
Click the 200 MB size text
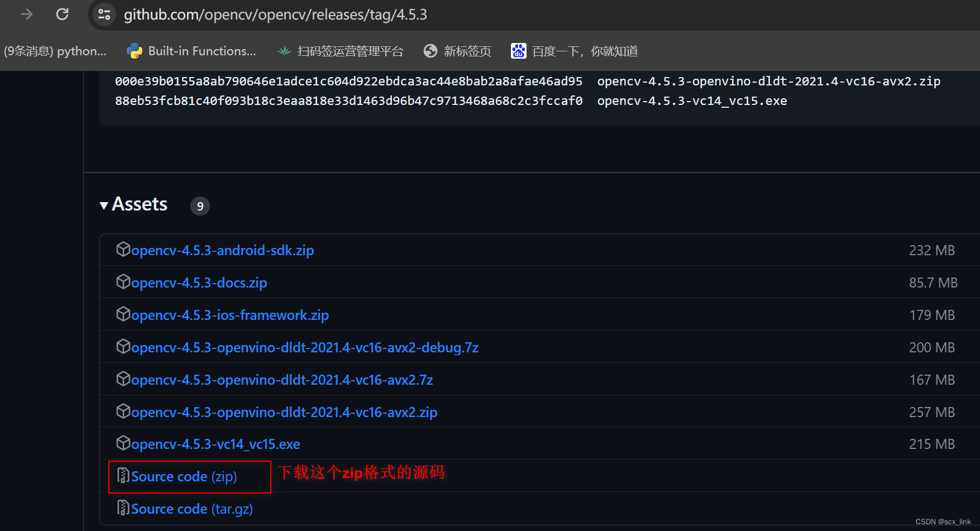tap(932, 347)
